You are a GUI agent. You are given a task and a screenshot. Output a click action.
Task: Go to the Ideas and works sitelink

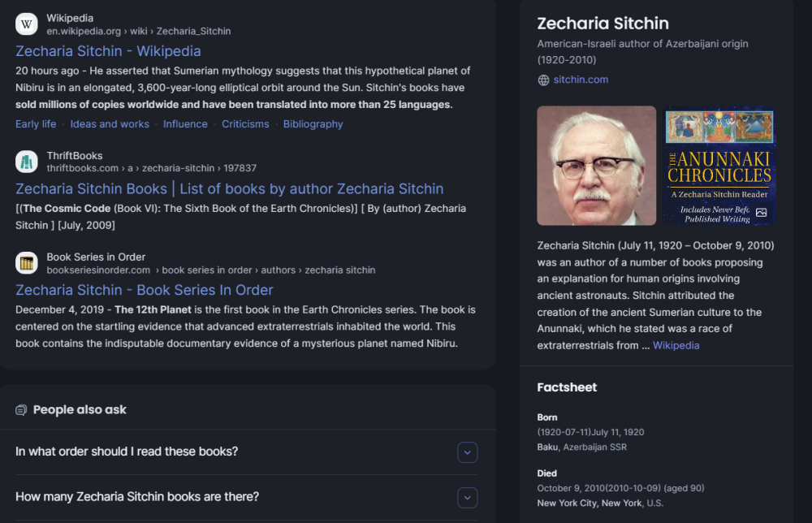110,124
